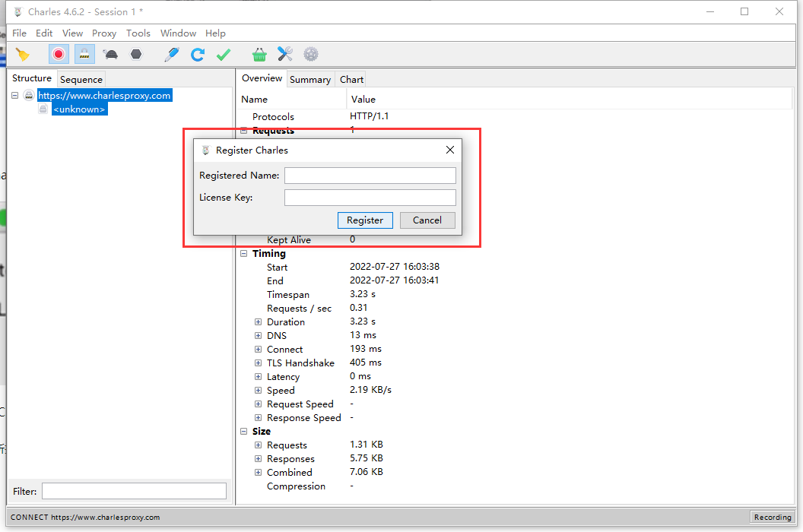Click the CONNECT status bar text
Viewport: 803px width, 532px height.
coord(85,517)
